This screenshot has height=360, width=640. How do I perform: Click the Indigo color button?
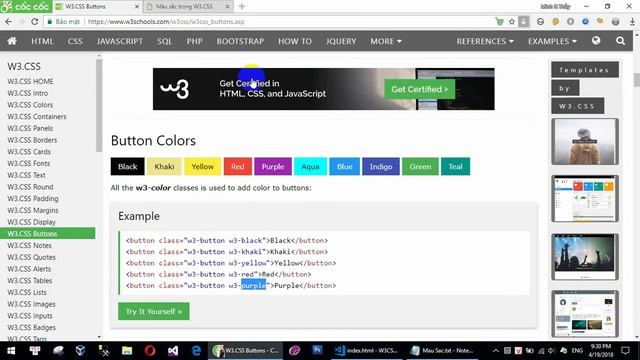pyautogui.click(x=381, y=167)
